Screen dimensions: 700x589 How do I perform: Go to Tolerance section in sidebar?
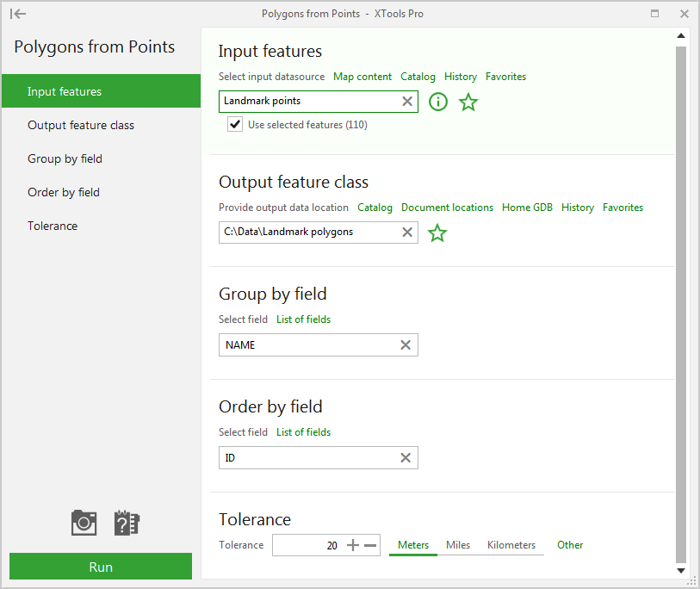click(53, 226)
